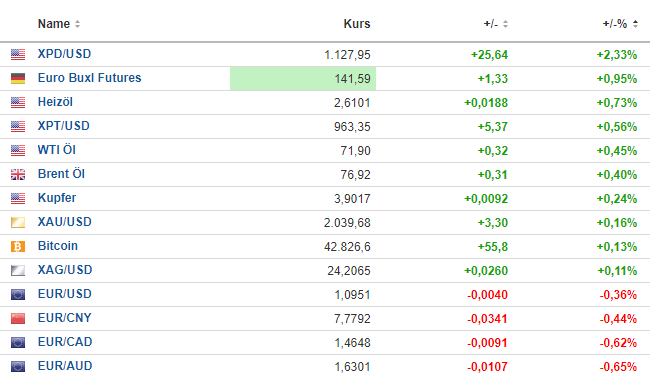Click the US flag icon beside XPD/USD

pyautogui.click(x=18, y=54)
